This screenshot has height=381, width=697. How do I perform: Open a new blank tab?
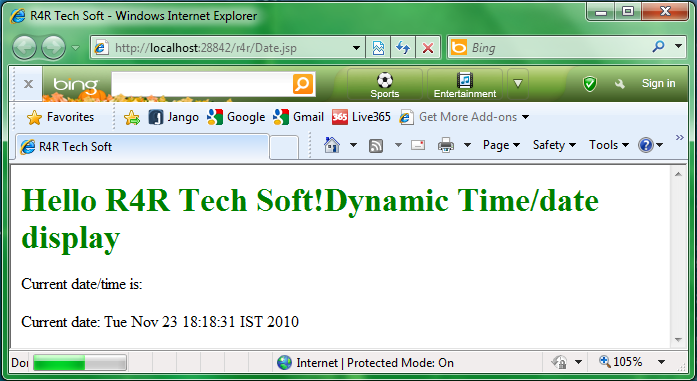pos(284,147)
